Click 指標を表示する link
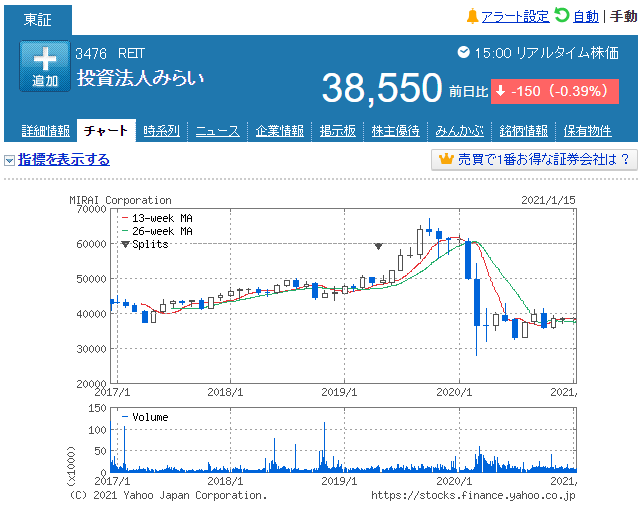The width and height of the screenshot is (644, 506). tap(64, 159)
